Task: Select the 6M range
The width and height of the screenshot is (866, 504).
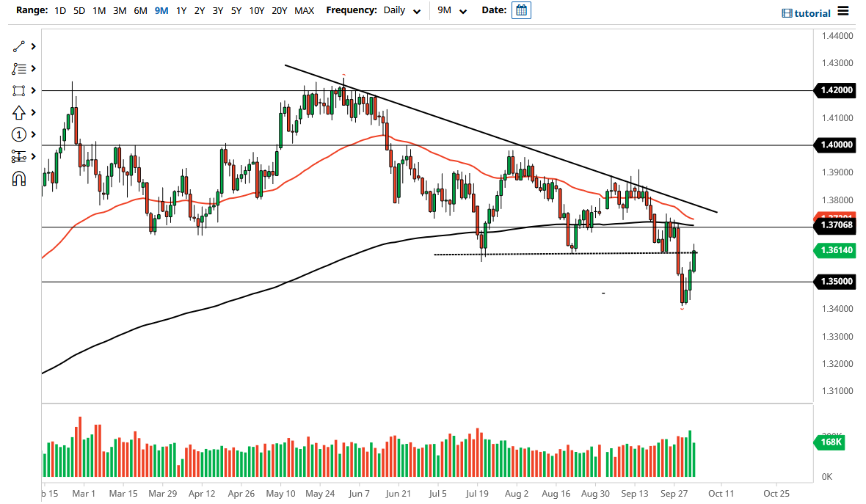Action: tap(140, 11)
